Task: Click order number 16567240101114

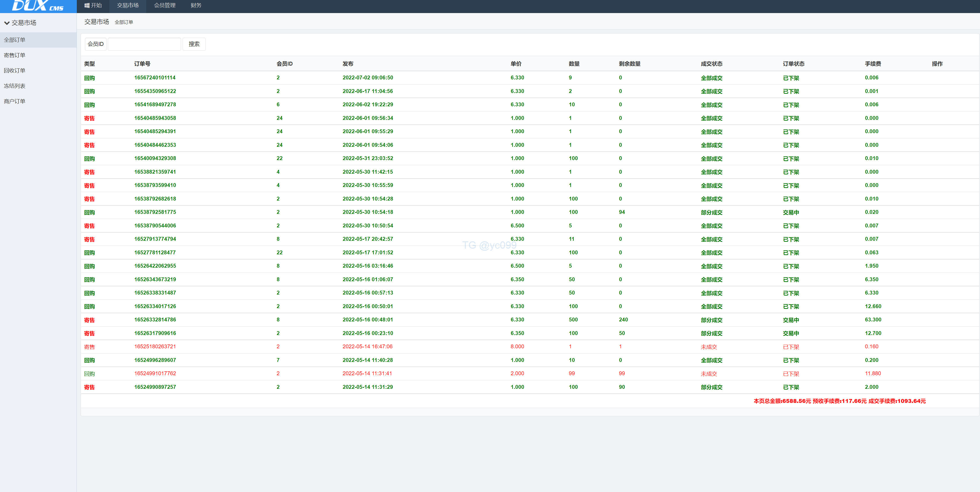Action: 154,78
